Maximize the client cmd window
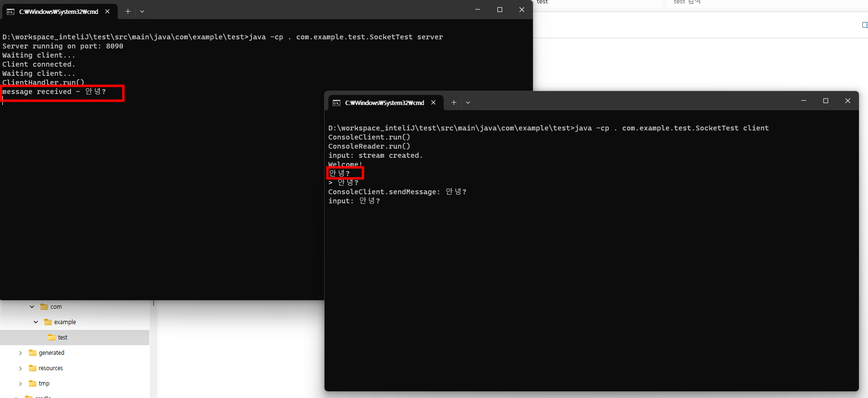Viewport: 868px width, 398px height. click(826, 101)
